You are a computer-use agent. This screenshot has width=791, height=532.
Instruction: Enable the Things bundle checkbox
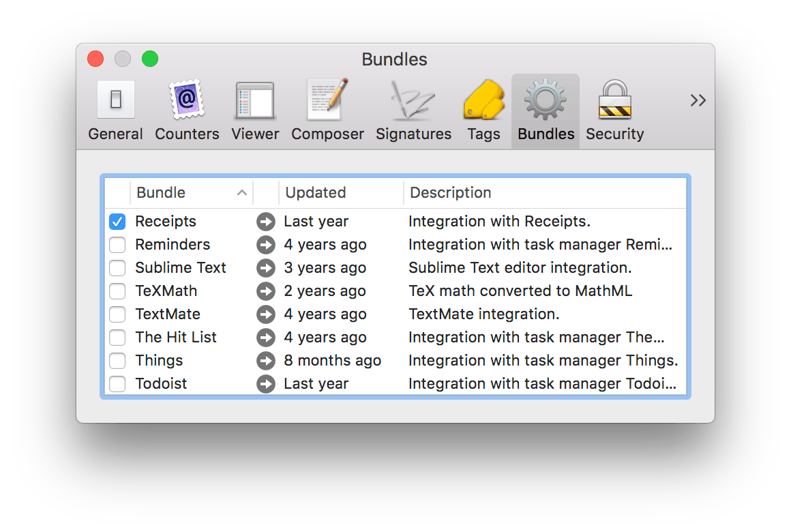(x=117, y=361)
